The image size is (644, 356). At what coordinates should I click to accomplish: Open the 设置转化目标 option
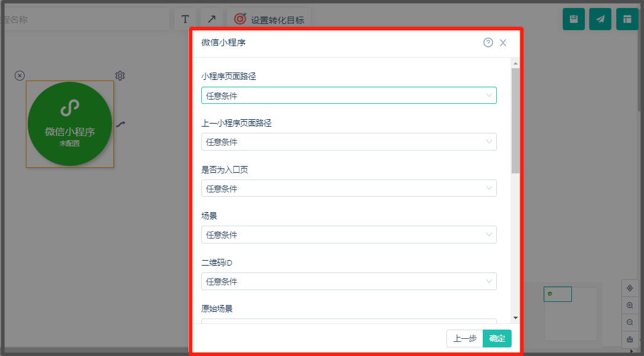tap(269, 19)
